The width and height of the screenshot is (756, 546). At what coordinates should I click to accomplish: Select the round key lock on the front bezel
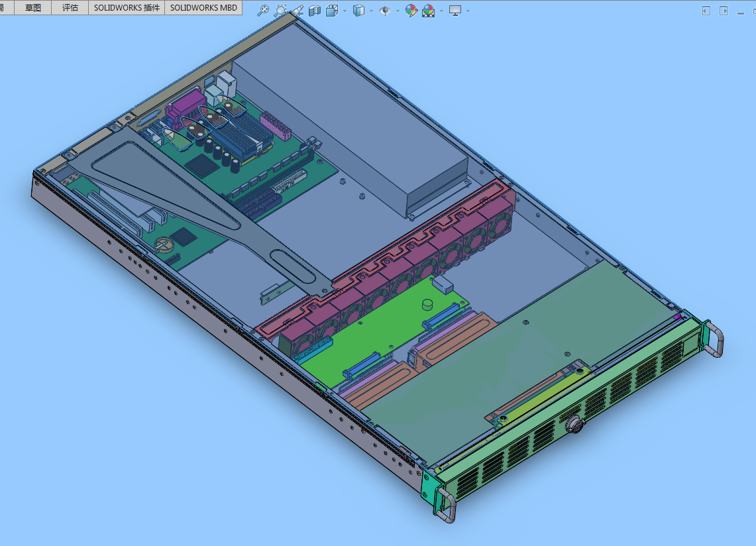(575, 425)
